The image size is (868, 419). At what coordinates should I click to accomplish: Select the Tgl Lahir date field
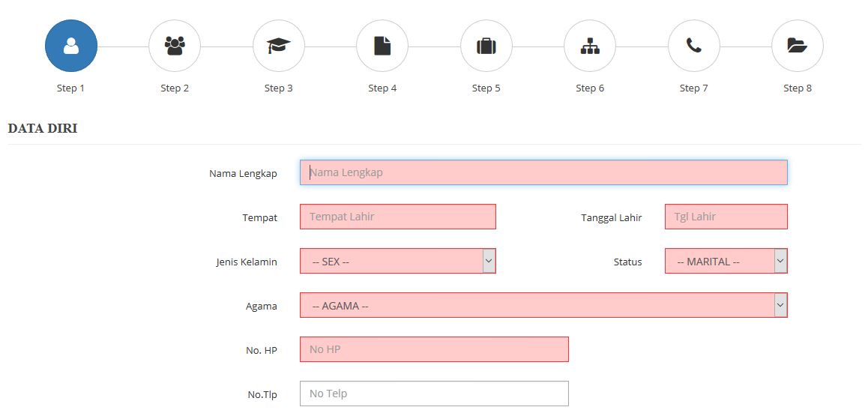click(x=726, y=217)
